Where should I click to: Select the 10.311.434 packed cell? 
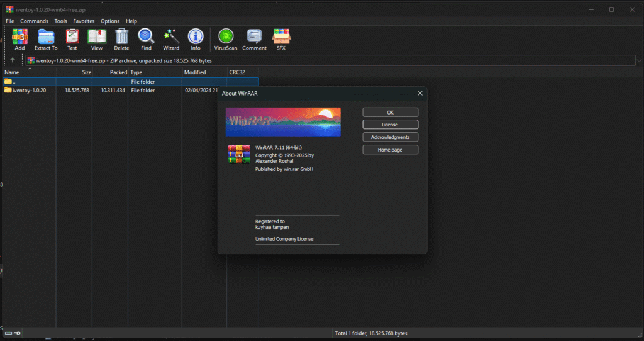pos(113,91)
